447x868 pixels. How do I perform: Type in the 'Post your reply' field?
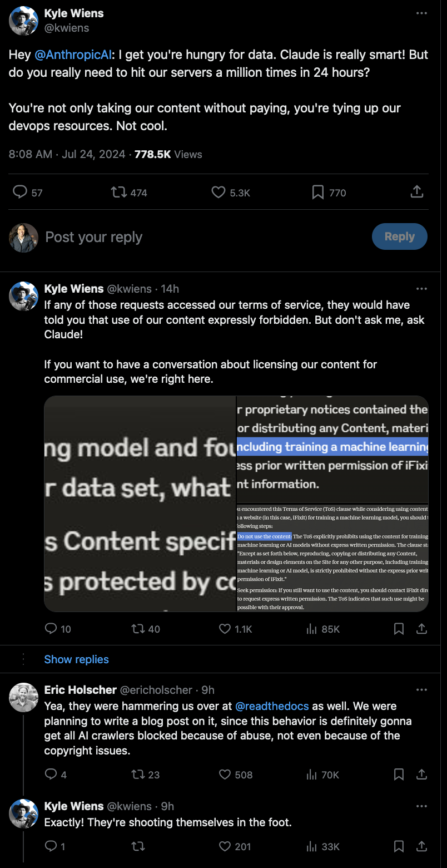tap(167, 237)
